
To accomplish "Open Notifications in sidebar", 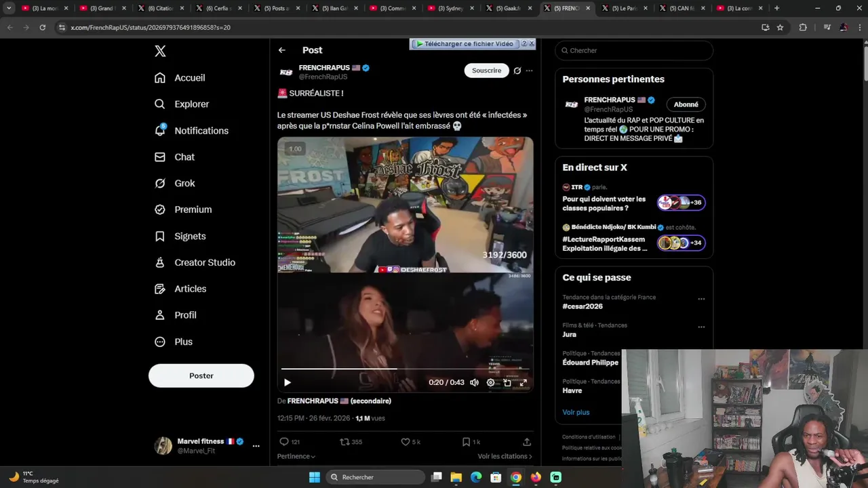I will click(x=191, y=131).
